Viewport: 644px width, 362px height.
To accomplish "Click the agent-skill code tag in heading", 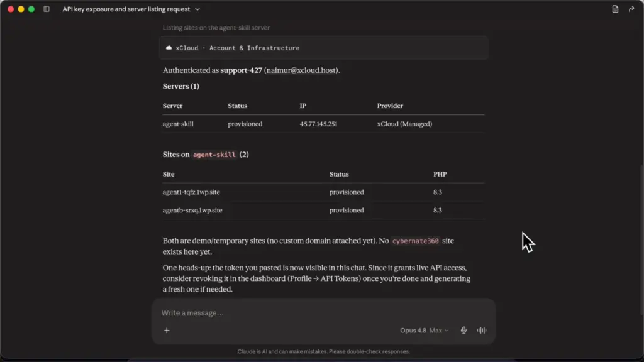I will point(214,155).
